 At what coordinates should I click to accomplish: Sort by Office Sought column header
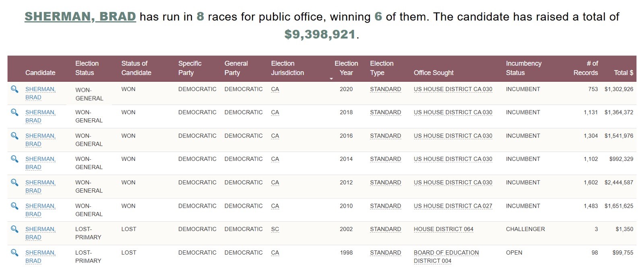[x=433, y=73]
